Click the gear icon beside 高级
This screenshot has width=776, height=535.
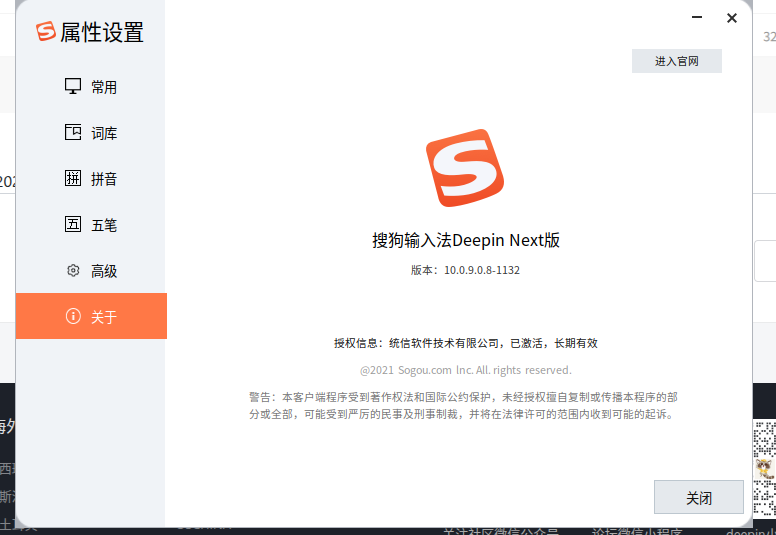pos(73,270)
